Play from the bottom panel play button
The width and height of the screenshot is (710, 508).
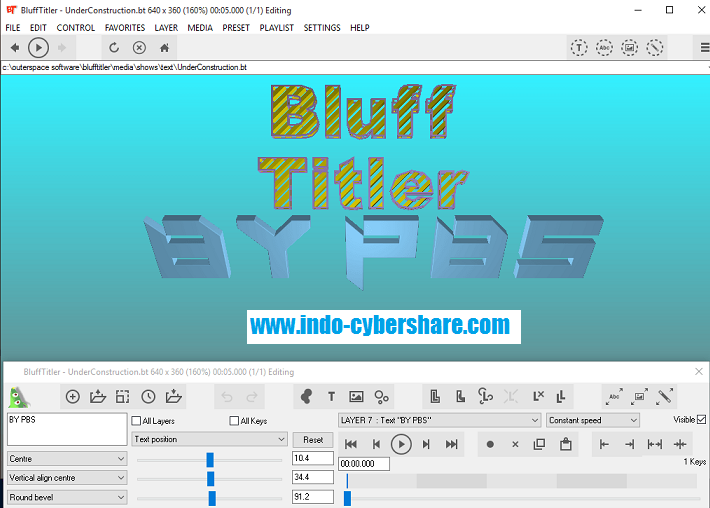point(401,444)
